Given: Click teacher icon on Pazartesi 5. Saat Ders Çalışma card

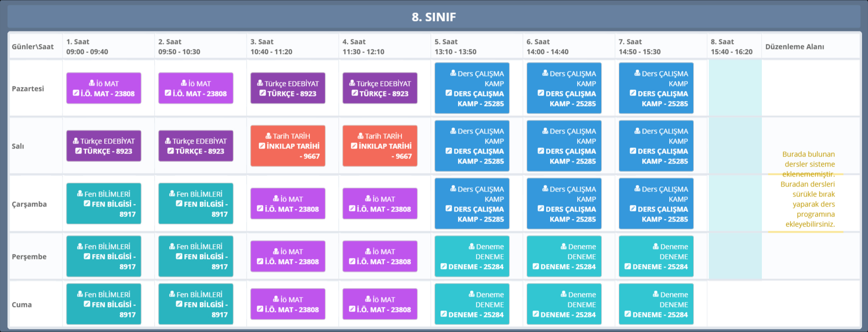Looking at the screenshot, I should (x=453, y=73).
